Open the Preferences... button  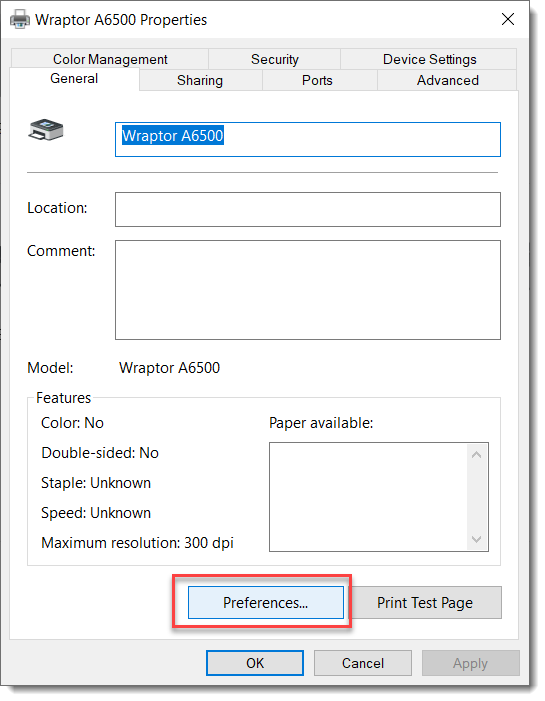(266, 603)
